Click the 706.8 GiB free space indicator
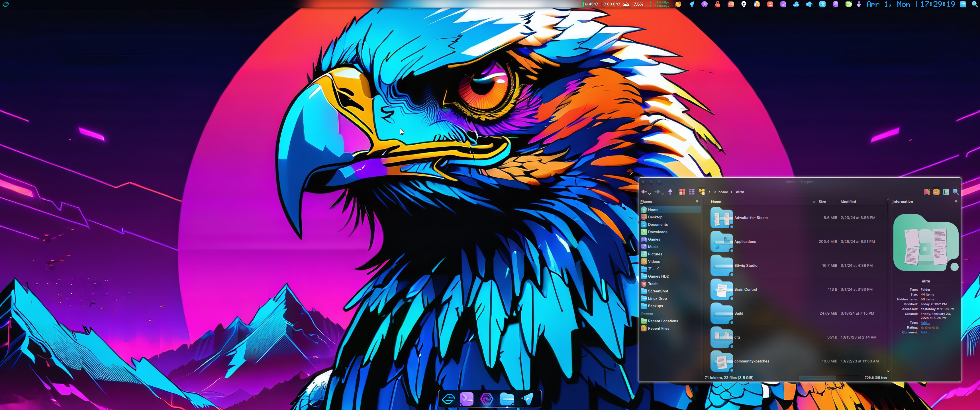Image resolution: width=980 pixels, height=410 pixels. [875, 378]
